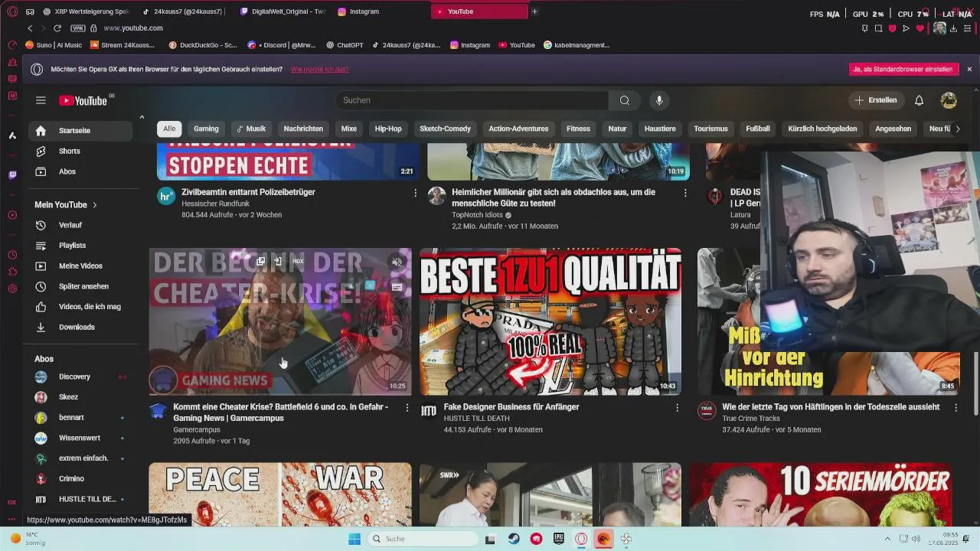Open Shorts in the sidebar
The width and height of the screenshot is (980, 551).
click(x=80, y=151)
